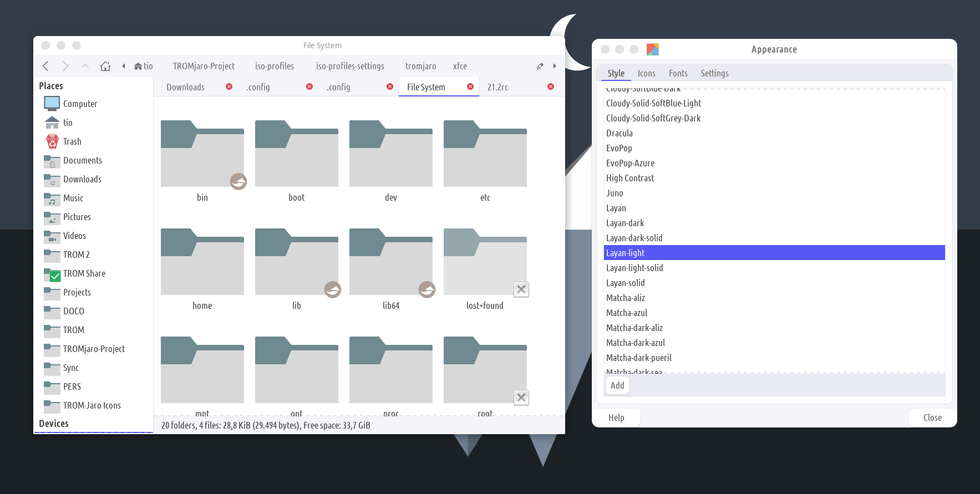Click iso-profiles in the path bar

pos(274,66)
